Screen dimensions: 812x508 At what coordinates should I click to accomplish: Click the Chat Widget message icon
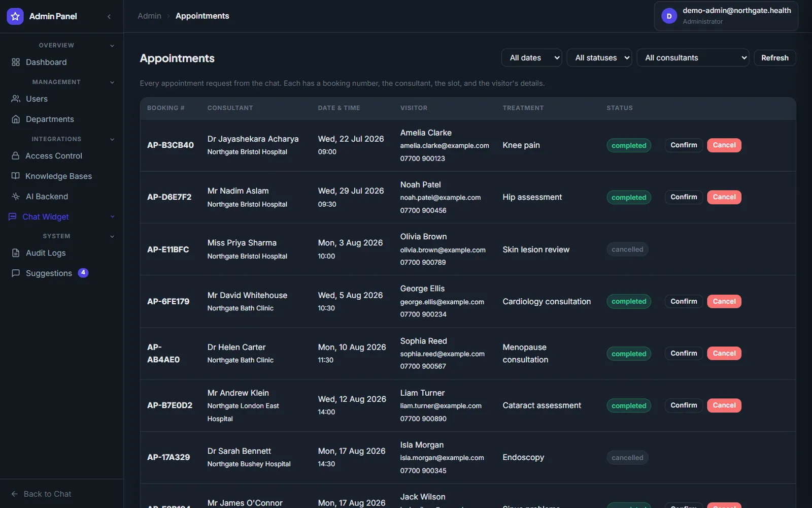click(13, 216)
